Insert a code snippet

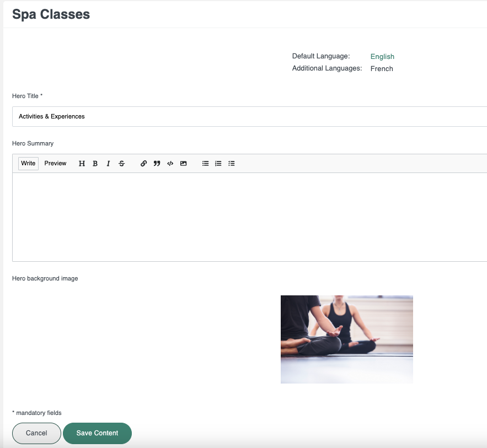pyautogui.click(x=170, y=164)
